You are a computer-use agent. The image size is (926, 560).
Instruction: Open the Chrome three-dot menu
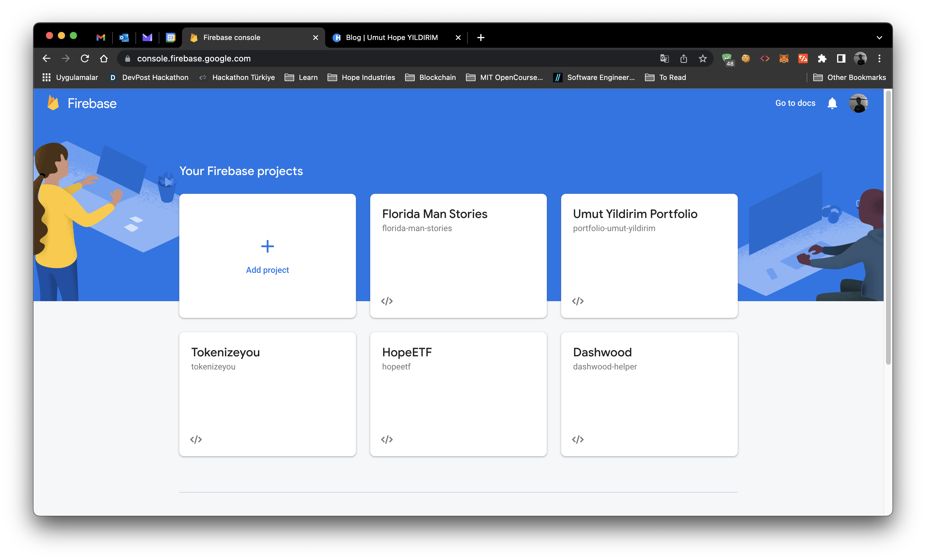[879, 58]
